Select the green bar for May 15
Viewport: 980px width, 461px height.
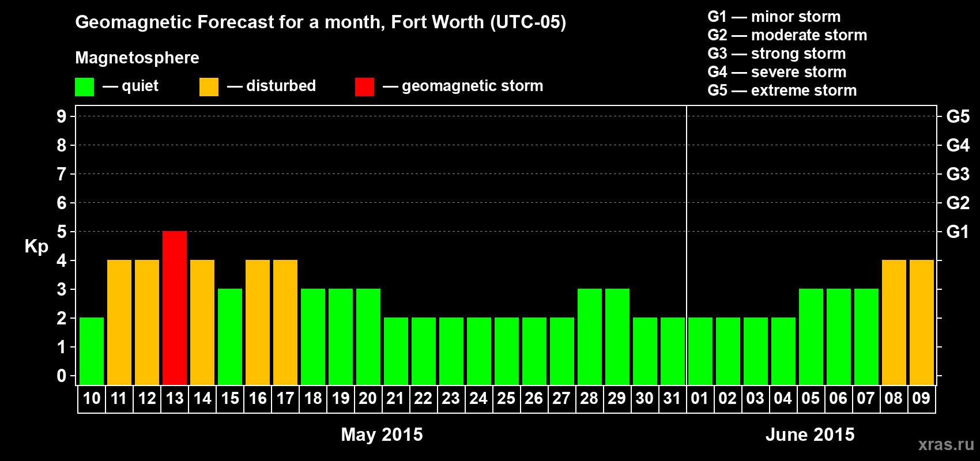230,337
